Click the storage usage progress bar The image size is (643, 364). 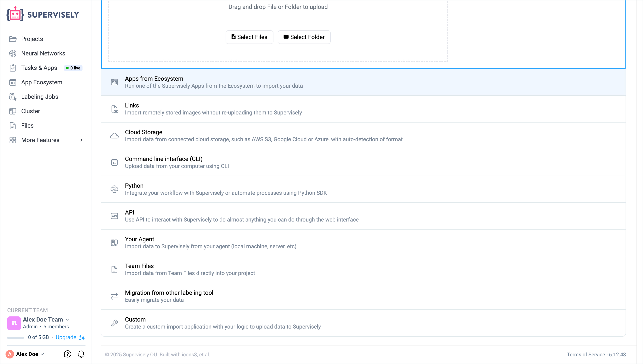pyautogui.click(x=16, y=338)
